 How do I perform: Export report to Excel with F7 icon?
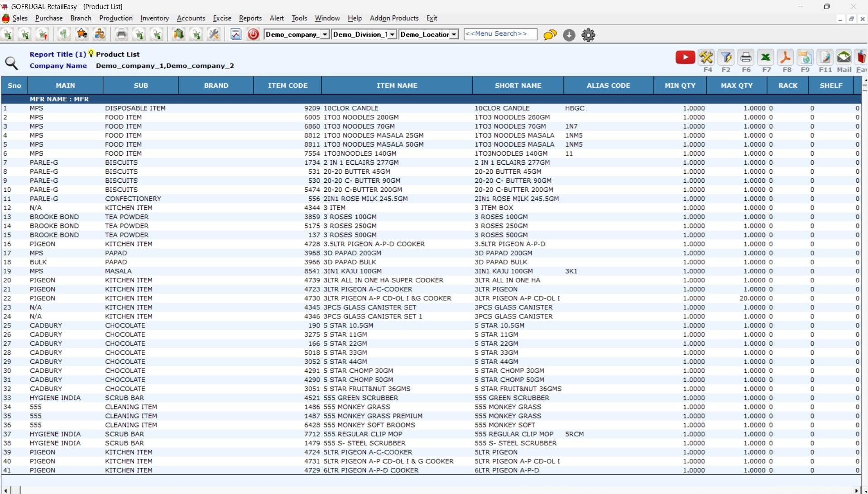(x=766, y=57)
